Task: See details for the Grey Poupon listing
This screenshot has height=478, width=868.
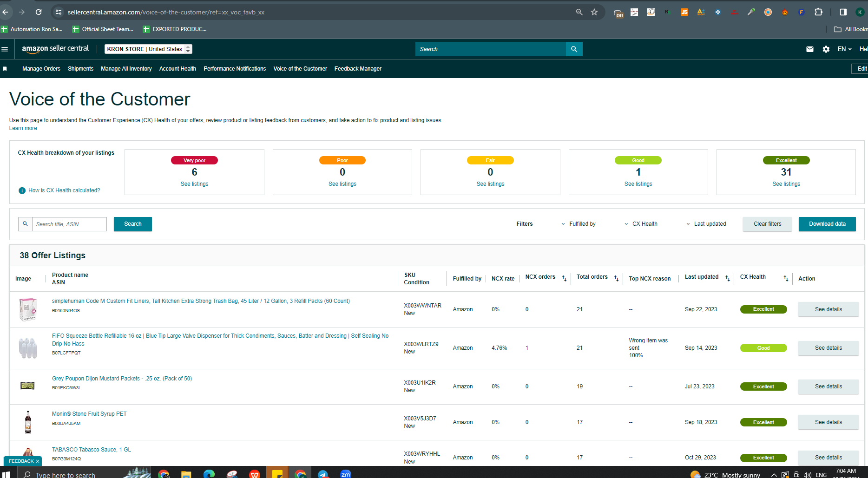Action: pyautogui.click(x=829, y=386)
